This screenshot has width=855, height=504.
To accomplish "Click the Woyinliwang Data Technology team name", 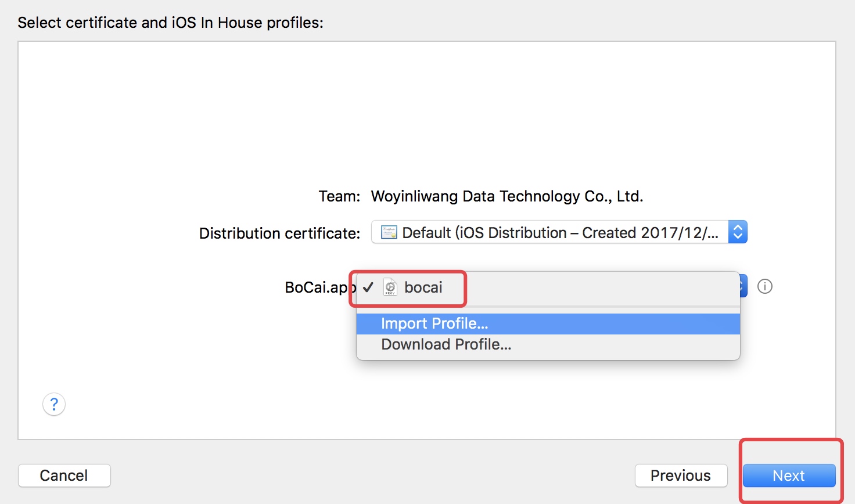I will (x=506, y=196).
